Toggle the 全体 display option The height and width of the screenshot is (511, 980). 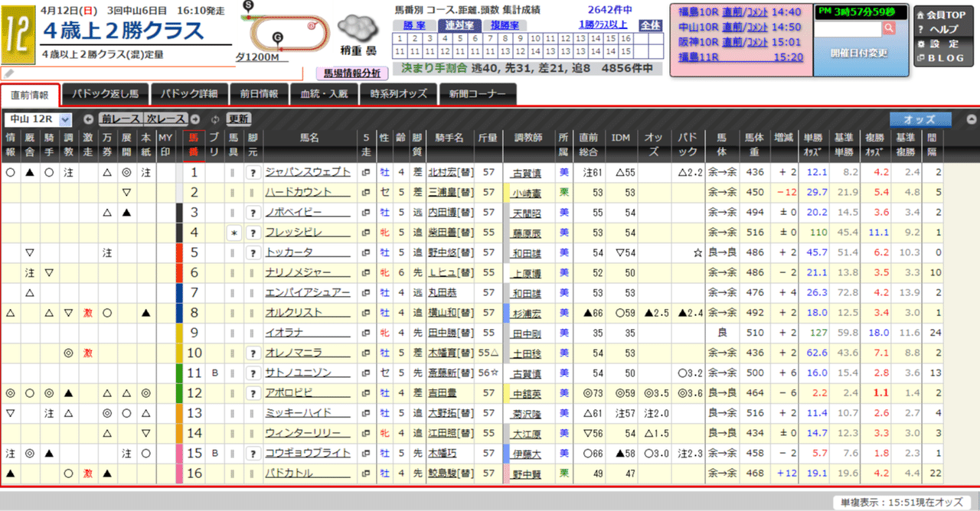[x=650, y=23]
